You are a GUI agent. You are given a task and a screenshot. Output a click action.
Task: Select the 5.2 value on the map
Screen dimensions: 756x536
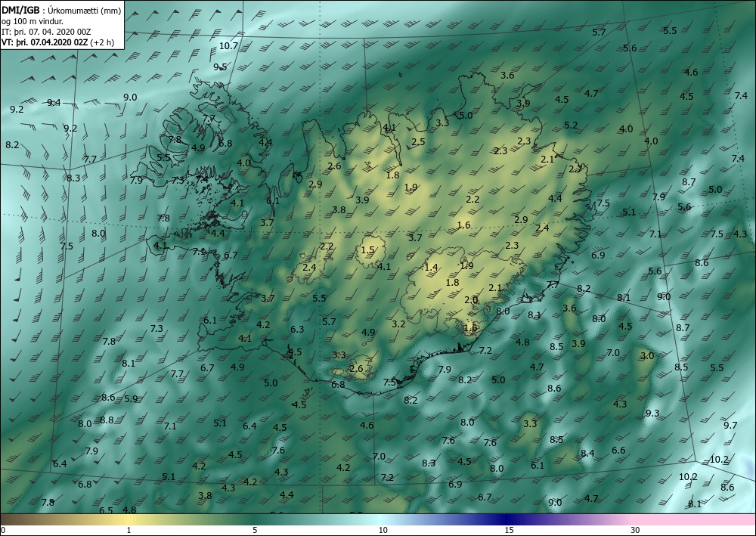click(571, 125)
